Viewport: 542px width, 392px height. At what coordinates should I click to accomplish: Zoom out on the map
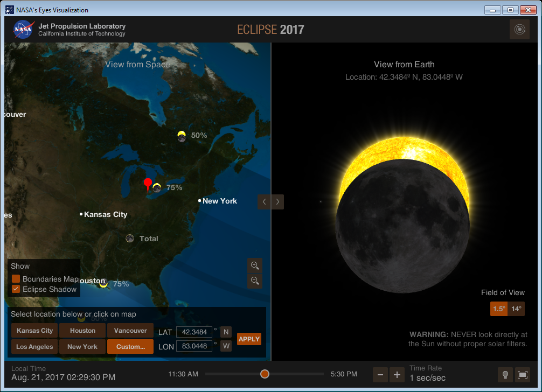pyautogui.click(x=255, y=281)
